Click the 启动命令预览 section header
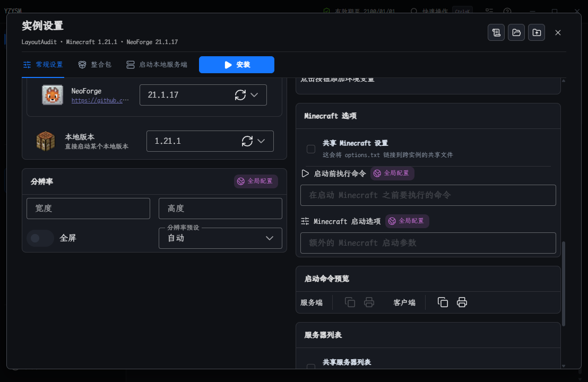 coord(428,279)
